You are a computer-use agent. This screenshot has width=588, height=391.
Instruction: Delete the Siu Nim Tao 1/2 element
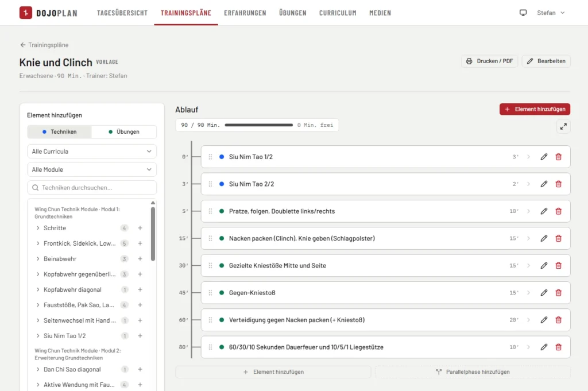coord(558,157)
